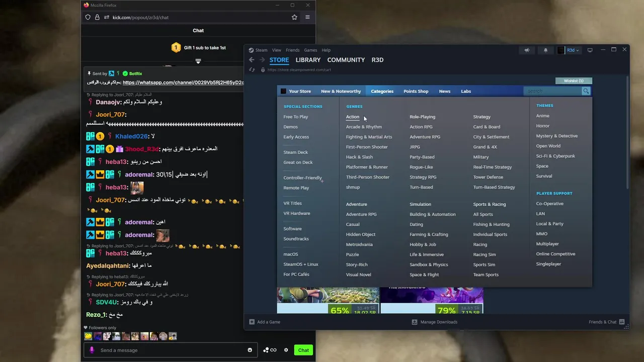Select the Simulation genre heading
Image resolution: width=644 pixels, height=362 pixels.
[420, 204]
